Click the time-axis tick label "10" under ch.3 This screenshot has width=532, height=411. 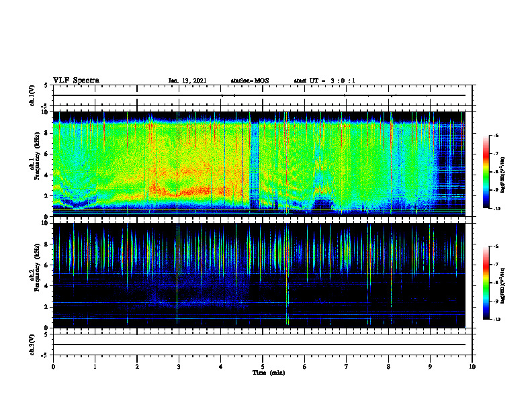tap(472, 367)
